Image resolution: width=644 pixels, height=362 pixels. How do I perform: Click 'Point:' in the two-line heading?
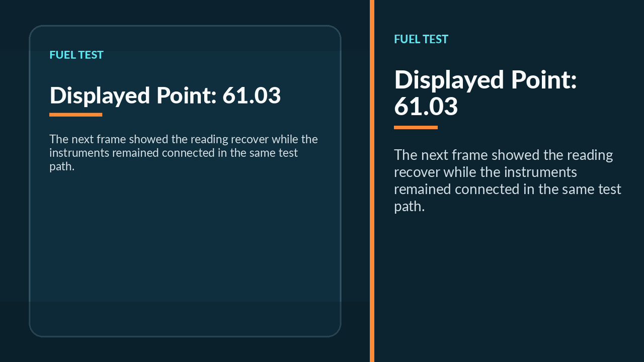tap(544, 80)
